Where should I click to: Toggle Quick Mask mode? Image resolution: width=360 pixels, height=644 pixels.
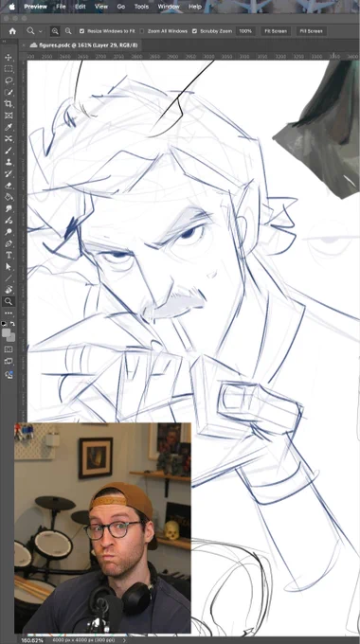tap(9, 349)
